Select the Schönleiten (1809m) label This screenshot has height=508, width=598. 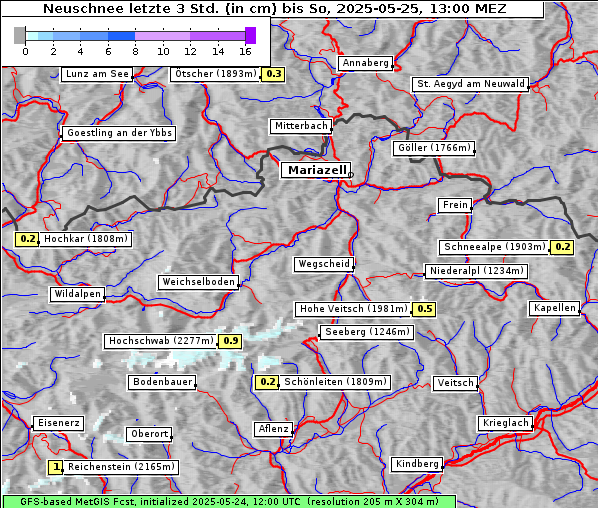335,382
